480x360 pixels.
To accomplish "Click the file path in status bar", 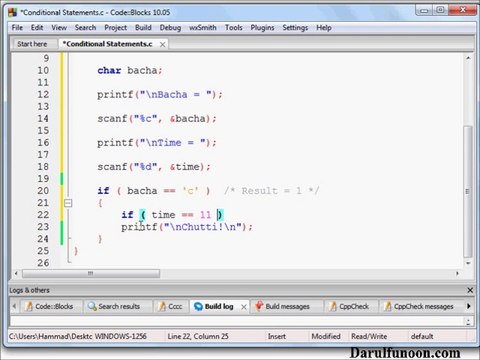I will coord(50,336).
